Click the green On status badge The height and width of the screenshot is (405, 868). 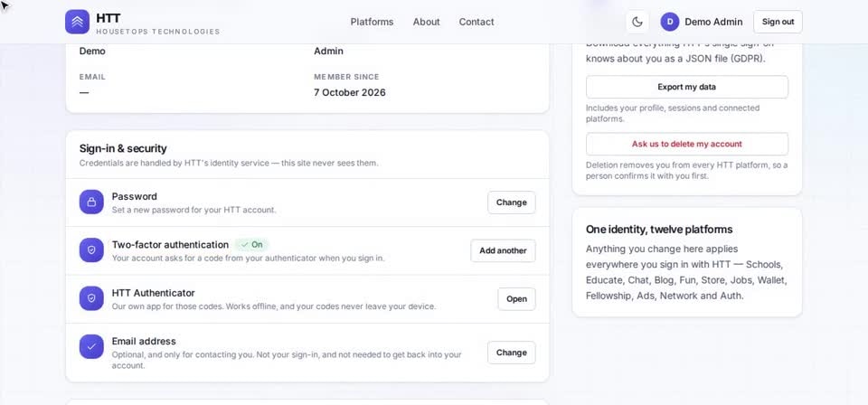(x=252, y=245)
